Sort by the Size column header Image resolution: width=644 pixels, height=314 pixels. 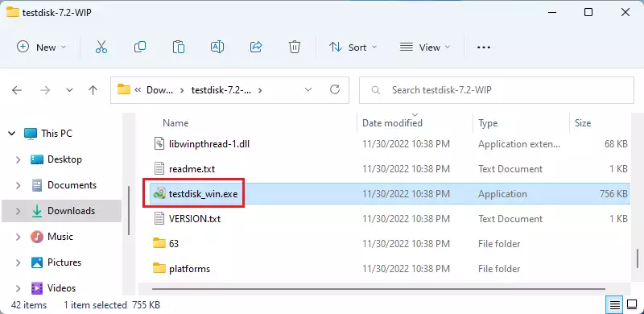582,123
